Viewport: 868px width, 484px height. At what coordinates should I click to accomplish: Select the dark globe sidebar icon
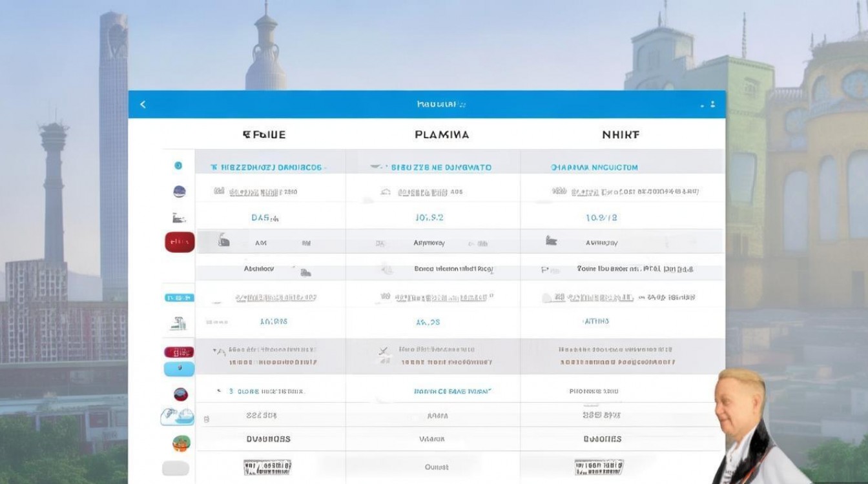pyautogui.click(x=180, y=191)
